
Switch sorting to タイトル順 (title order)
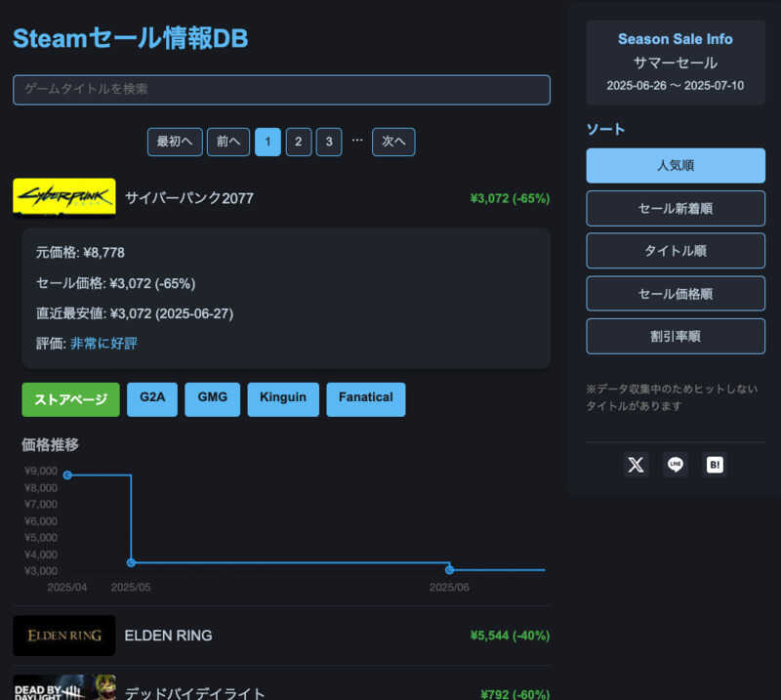click(x=675, y=250)
